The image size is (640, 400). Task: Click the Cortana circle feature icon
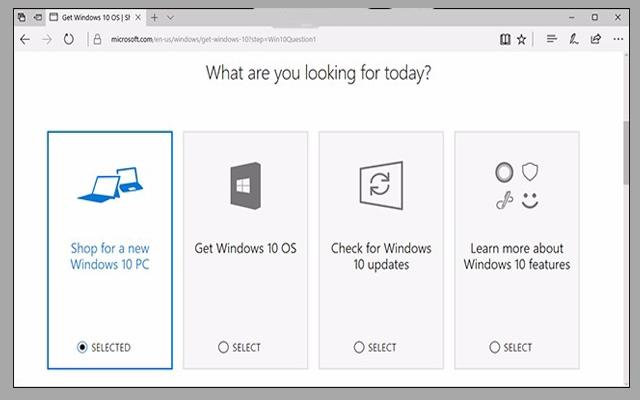504,172
